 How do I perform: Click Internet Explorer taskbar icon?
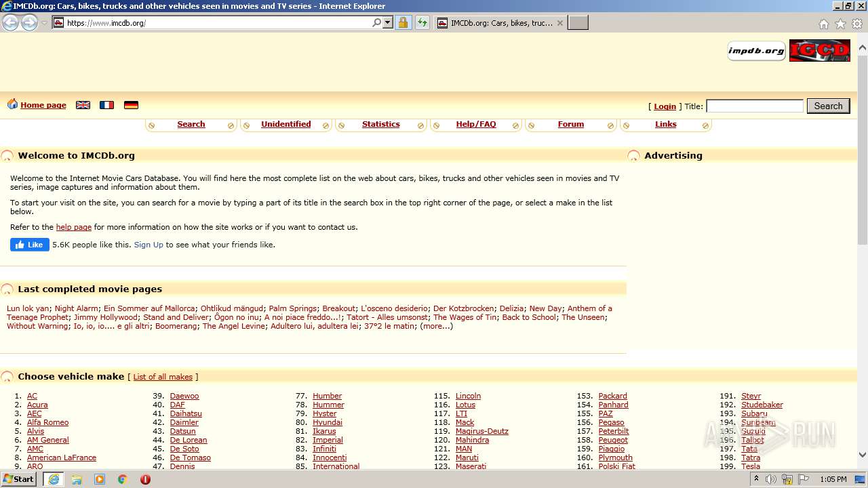coord(54,479)
